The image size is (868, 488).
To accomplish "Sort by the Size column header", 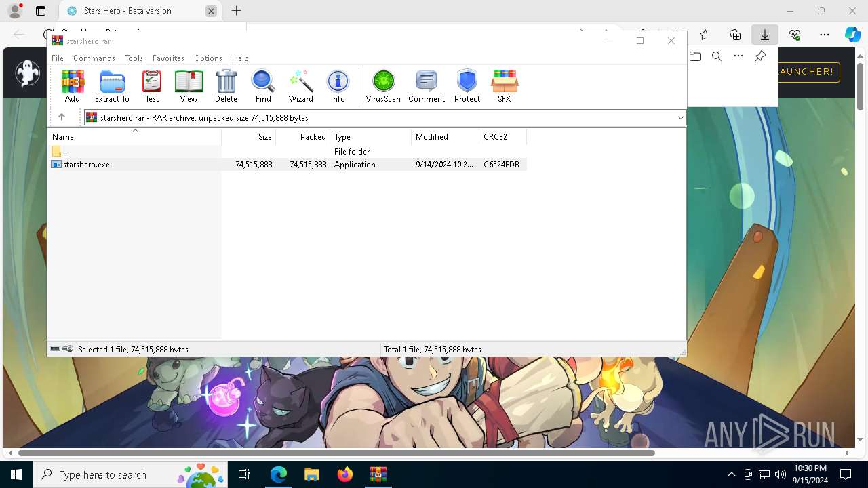I will point(248,137).
